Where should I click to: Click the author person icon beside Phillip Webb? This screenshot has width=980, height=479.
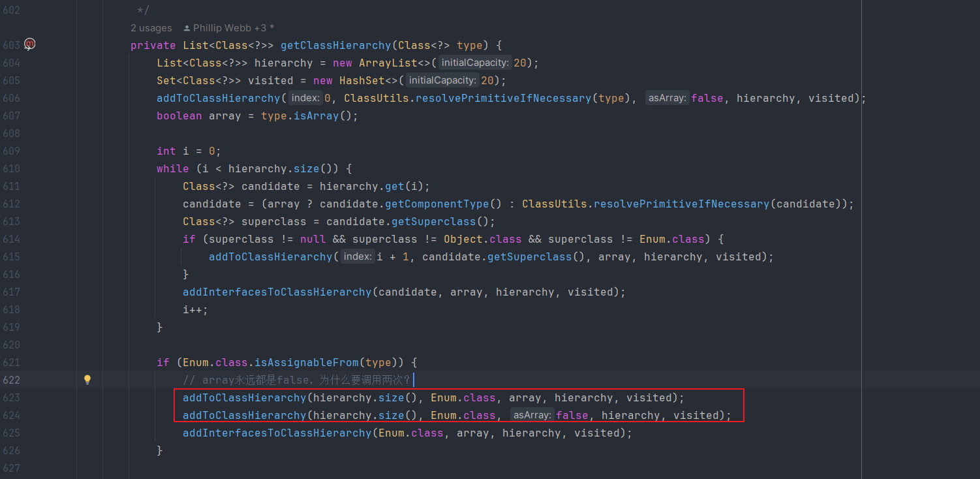[x=187, y=28]
